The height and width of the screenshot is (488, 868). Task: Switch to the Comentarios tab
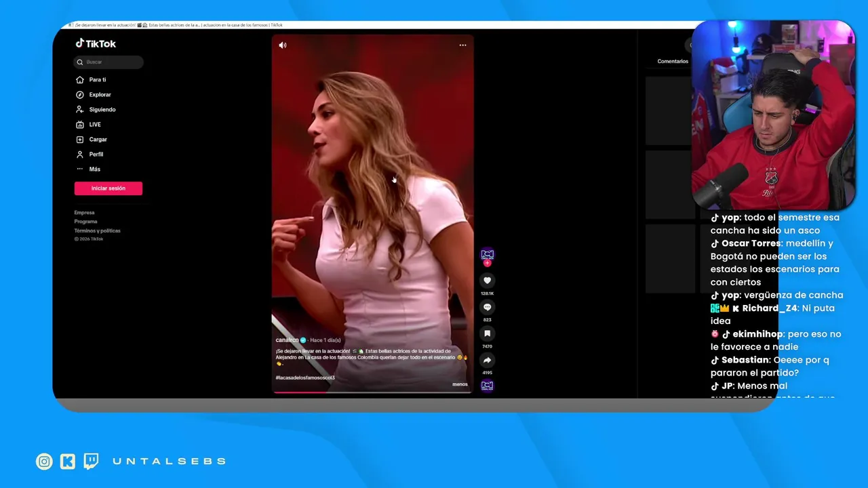coord(673,61)
